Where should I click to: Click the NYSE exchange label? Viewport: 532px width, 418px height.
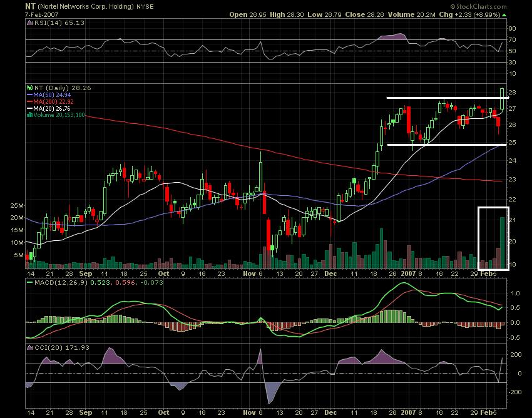145,7
